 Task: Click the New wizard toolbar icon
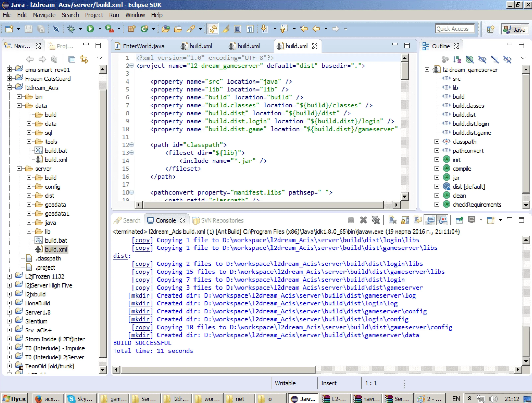9,29
